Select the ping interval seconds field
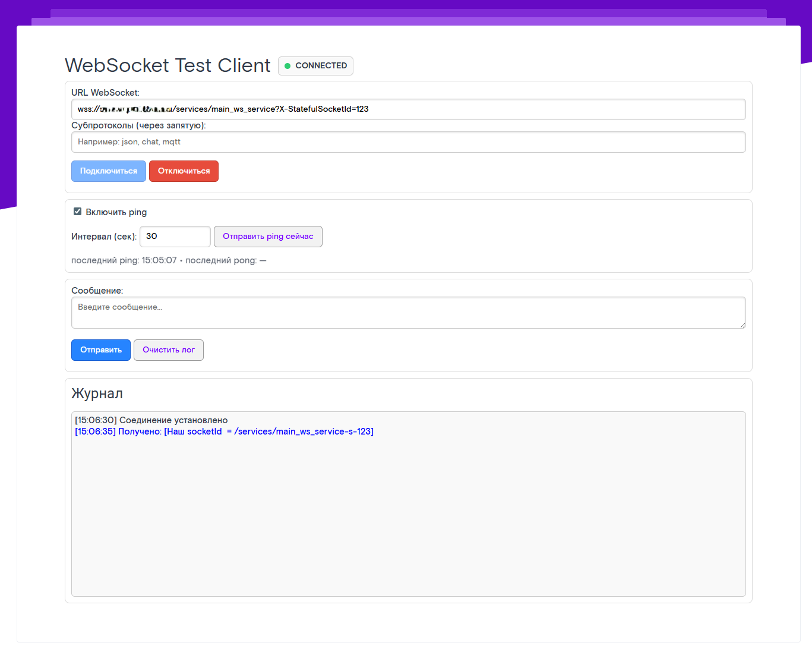 pyautogui.click(x=175, y=237)
